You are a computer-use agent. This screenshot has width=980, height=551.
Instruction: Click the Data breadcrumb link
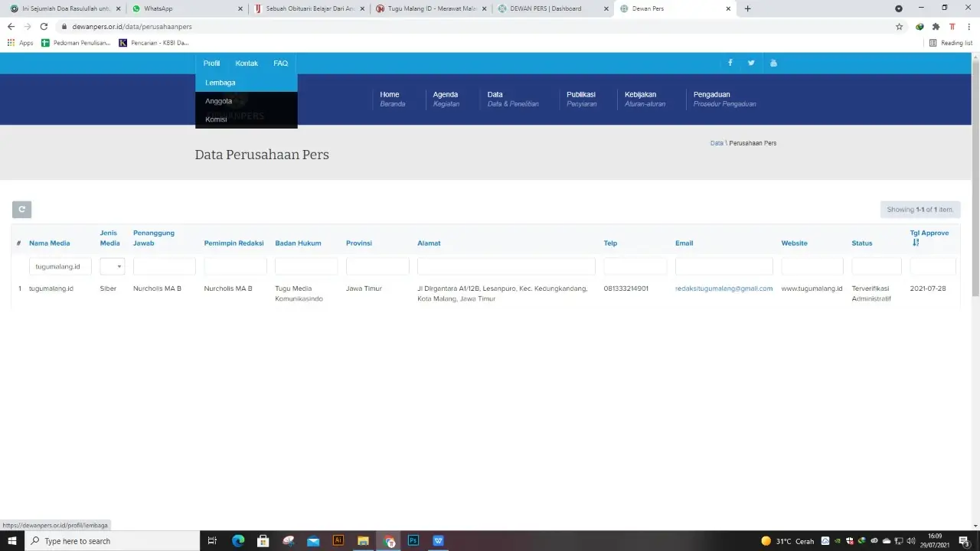(717, 143)
